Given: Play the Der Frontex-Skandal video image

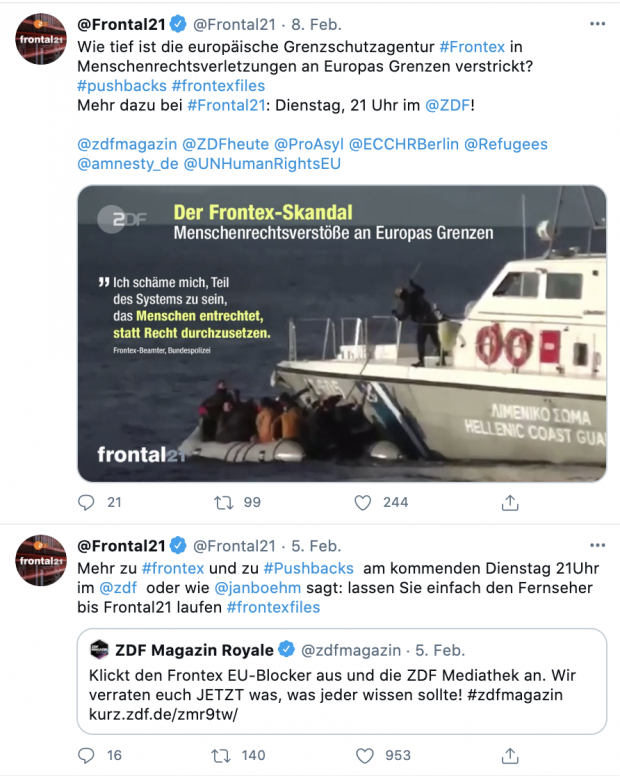Looking at the screenshot, I should [341, 333].
